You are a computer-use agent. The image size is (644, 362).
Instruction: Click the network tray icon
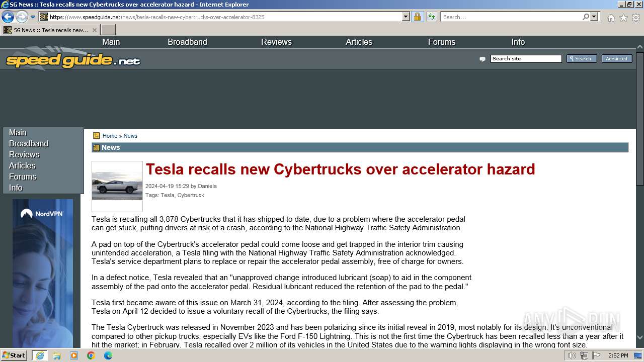point(584,355)
